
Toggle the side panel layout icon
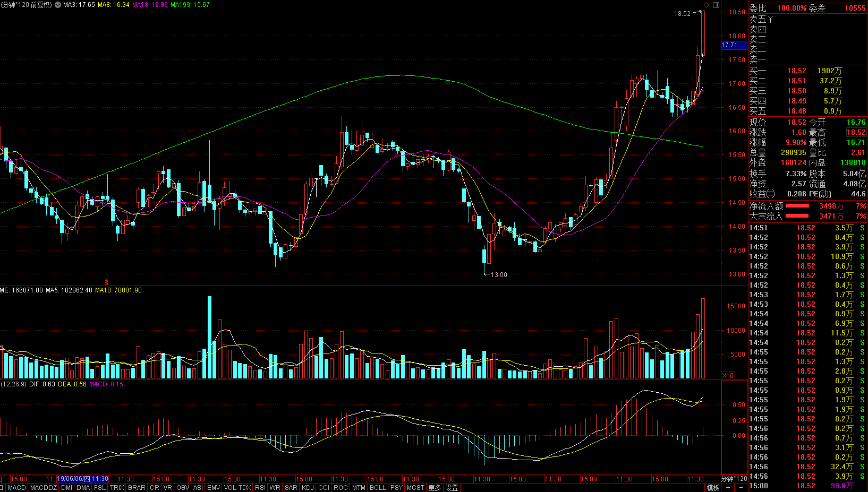716,5
